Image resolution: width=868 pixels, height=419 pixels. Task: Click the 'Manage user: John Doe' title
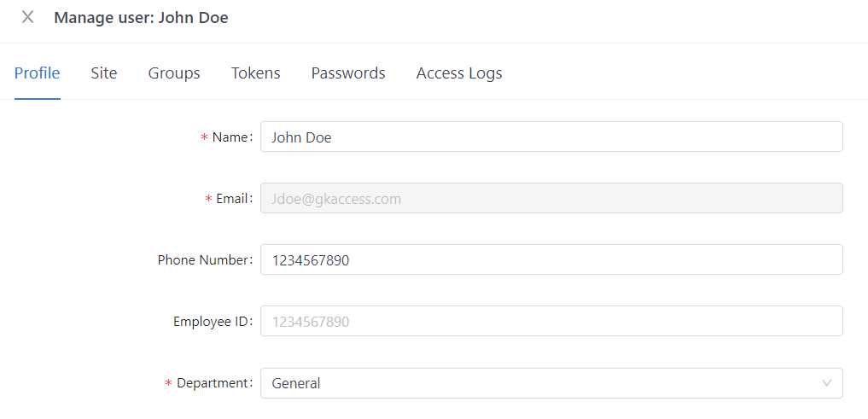[141, 17]
